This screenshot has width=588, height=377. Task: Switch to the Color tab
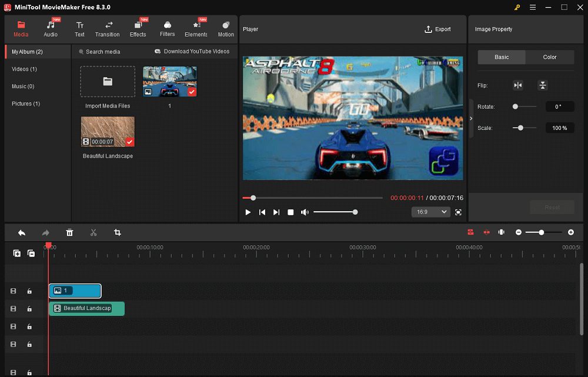[x=550, y=57]
